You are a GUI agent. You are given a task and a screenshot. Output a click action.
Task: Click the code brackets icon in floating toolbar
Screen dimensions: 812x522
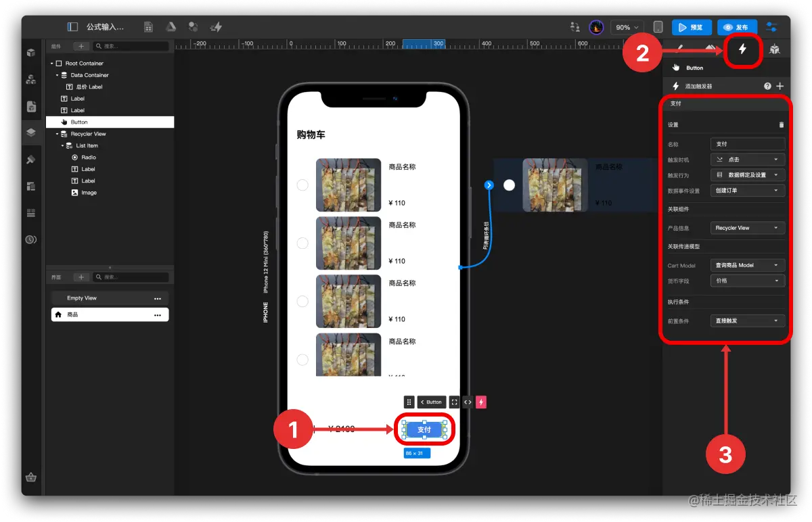coord(468,402)
